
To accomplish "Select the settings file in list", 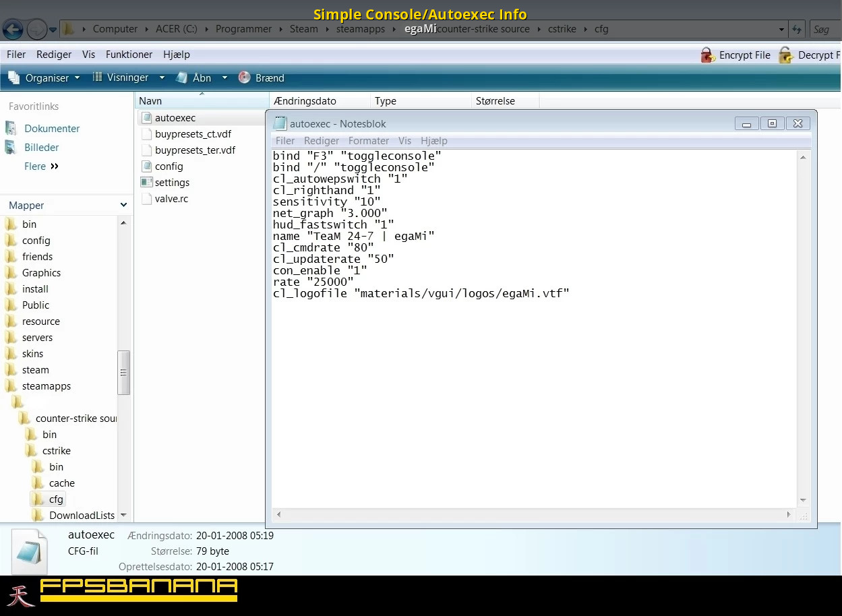I will 172,183.
